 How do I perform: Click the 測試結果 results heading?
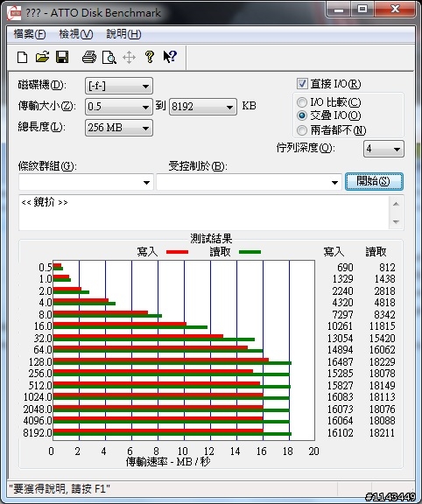(x=211, y=238)
